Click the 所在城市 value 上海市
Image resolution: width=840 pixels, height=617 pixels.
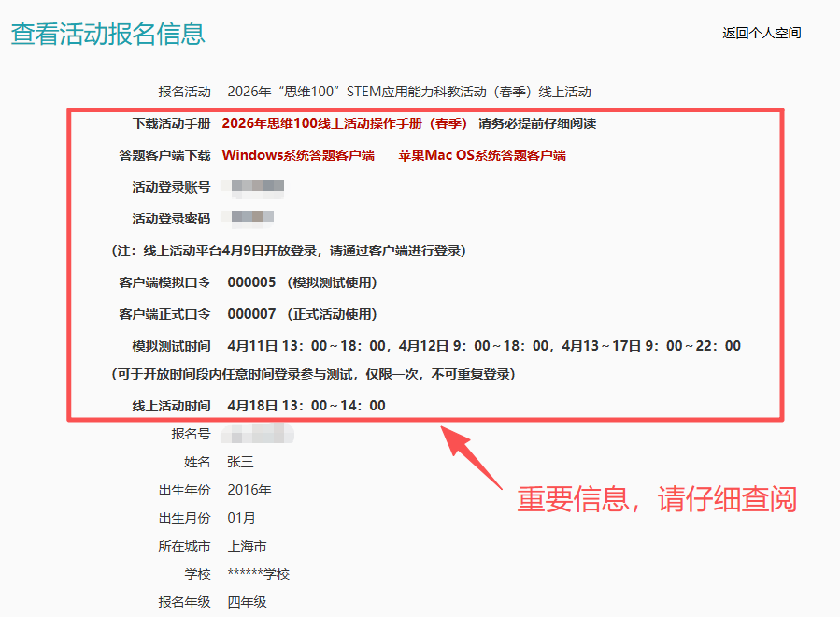pos(247,546)
